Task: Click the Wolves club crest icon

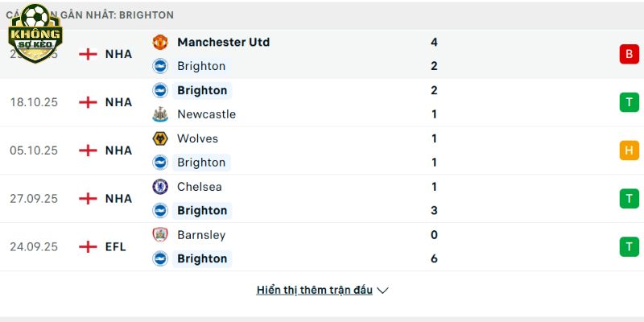Action: [x=159, y=138]
